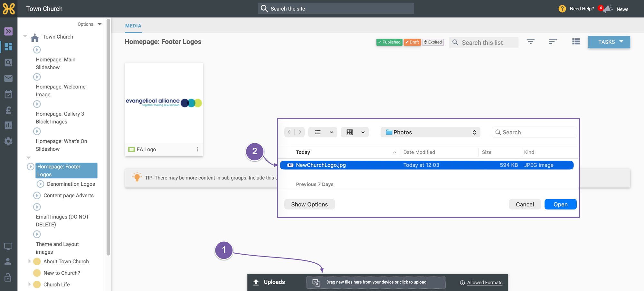Select Homepage: Main Slideshow in tree
Screen dimensions: 644x291
coord(56,63)
